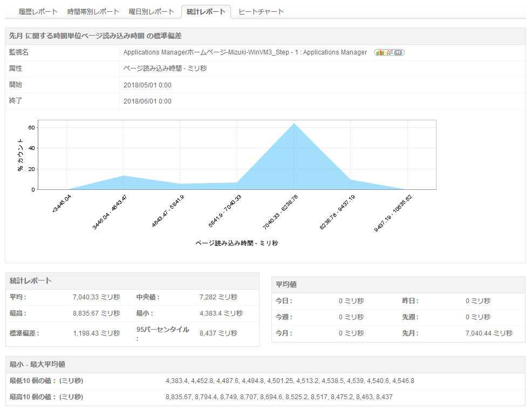The height and width of the screenshot is (417, 532).
Task: Click the 統計レポート section header
Action: click(x=31, y=281)
